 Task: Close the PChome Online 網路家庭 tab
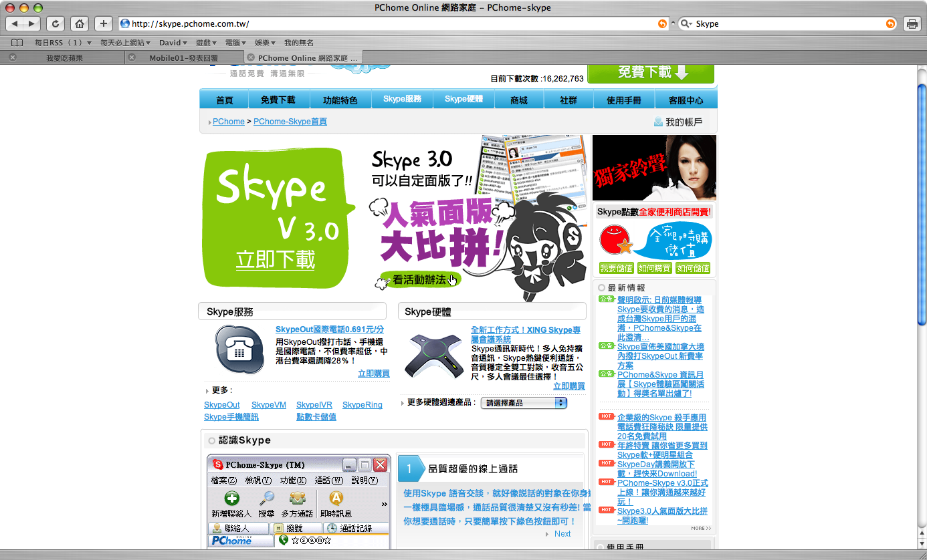click(x=251, y=57)
